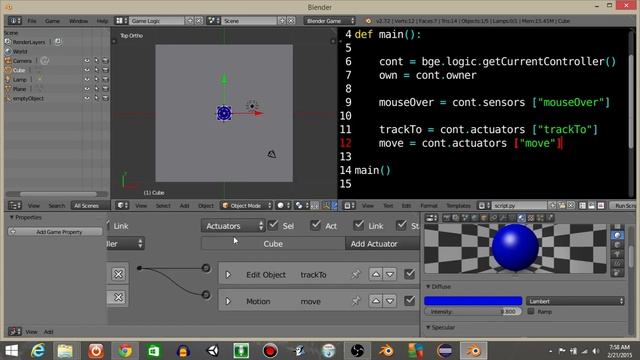Click the Run Script button
The image size is (640, 360).
pos(624,206)
